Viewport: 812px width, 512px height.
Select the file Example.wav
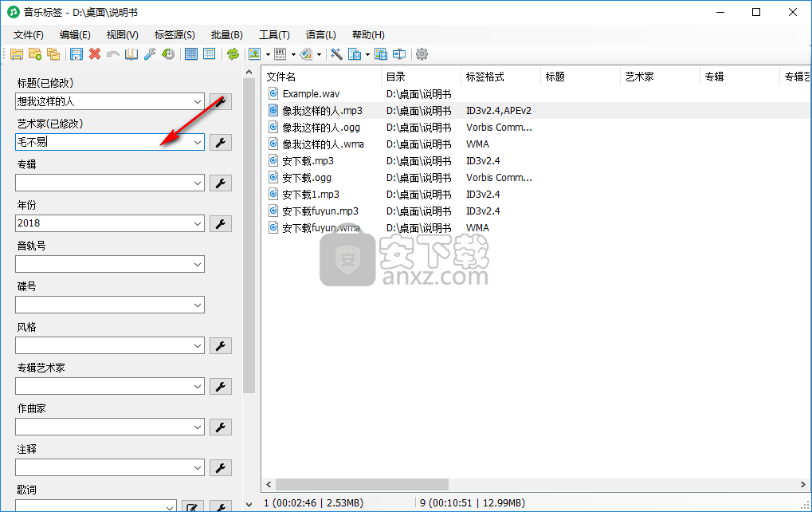(x=311, y=94)
